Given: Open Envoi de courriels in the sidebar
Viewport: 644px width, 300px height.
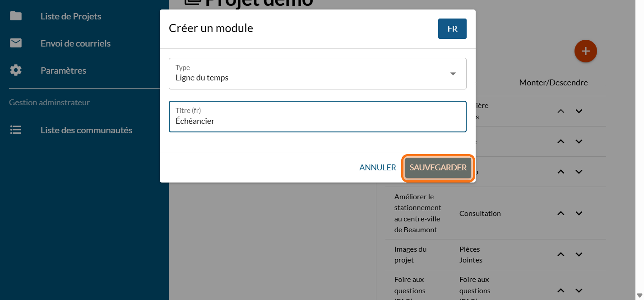Looking at the screenshot, I should pyautogui.click(x=75, y=43).
